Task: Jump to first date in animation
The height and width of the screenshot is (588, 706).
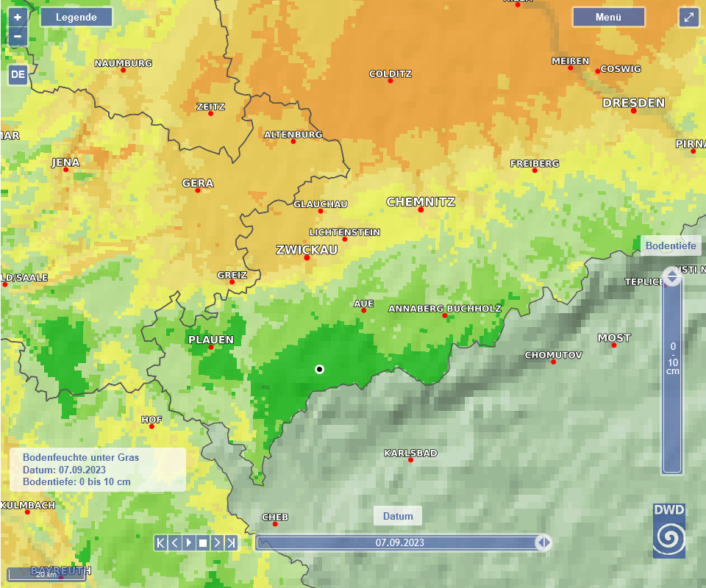Action: pos(160,543)
